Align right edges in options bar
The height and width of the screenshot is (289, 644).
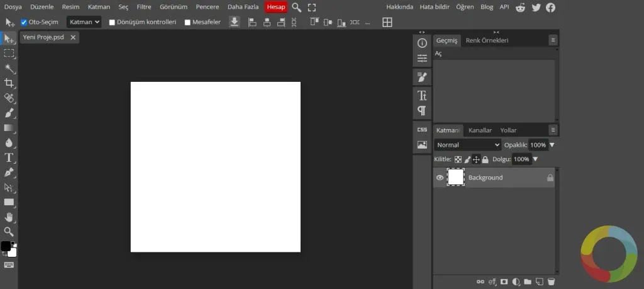point(281,22)
